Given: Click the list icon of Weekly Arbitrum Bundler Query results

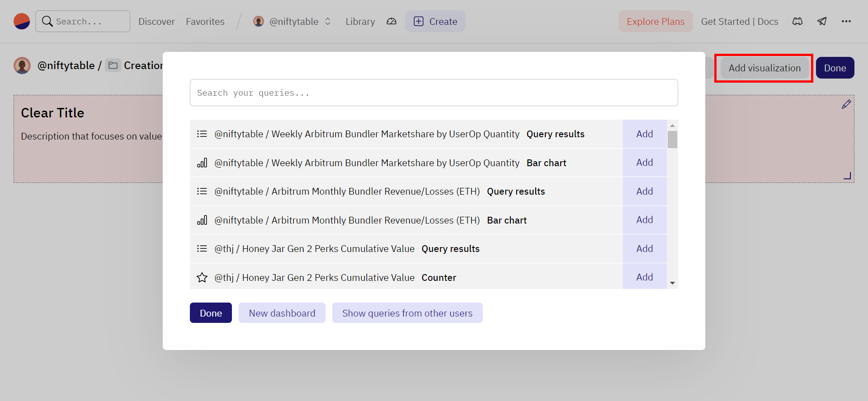Looking at the screenshot, I should pos(202,134).
